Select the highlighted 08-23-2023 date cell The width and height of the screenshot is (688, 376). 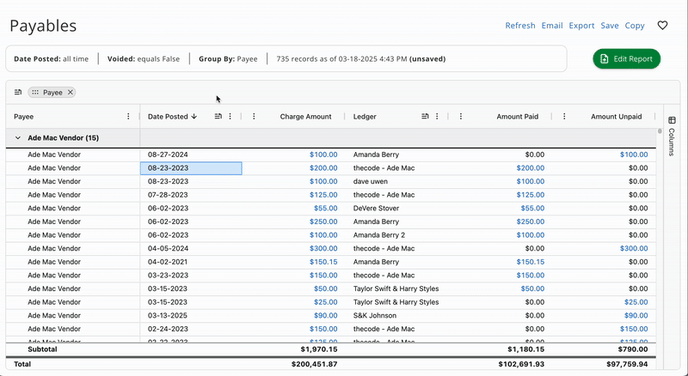191,168
